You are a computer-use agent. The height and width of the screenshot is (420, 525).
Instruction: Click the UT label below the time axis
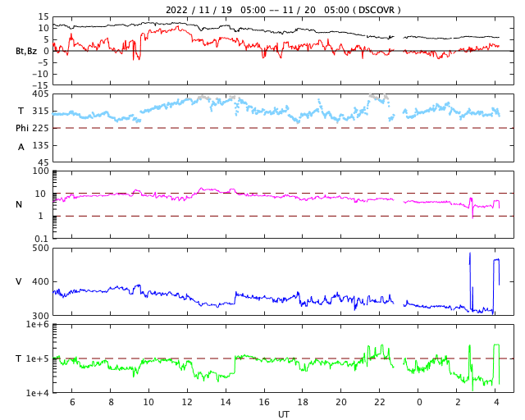[x=283, y=414]
